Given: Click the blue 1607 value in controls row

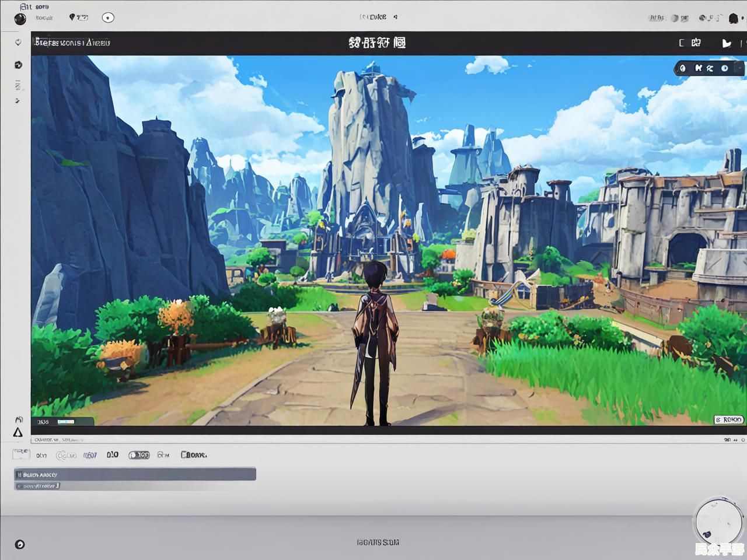Looking at the screenshot, I should coord(90,455).
